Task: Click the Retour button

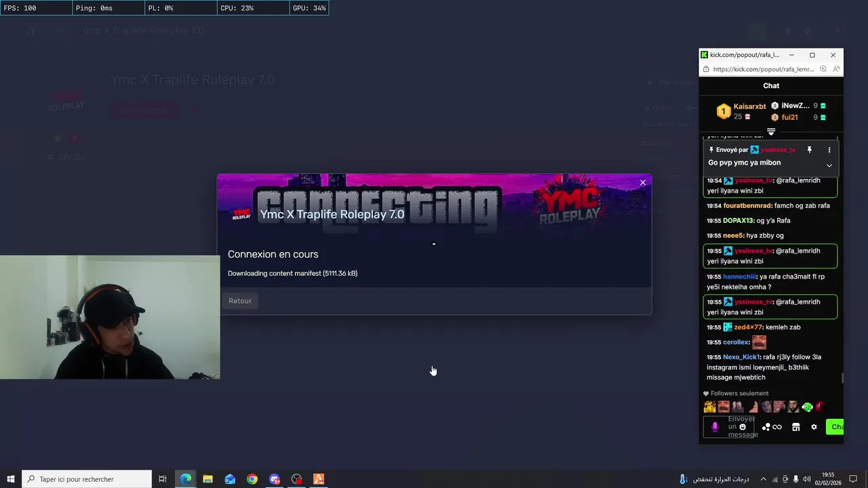Action: coord(240,301)
